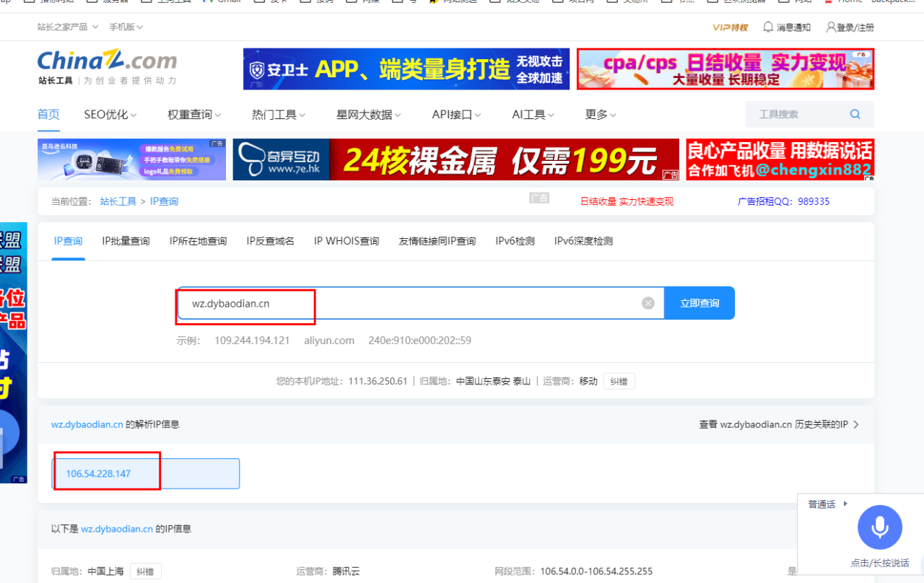Open the SEO优化 menu
The width and height of the screenshot is (924, 583).
110,114
